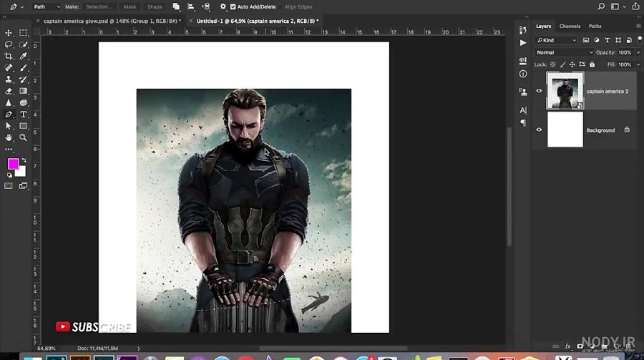Viewport: 644px width, 360px height.
Task: Open the Character panel icon
Action: point(523,110)
